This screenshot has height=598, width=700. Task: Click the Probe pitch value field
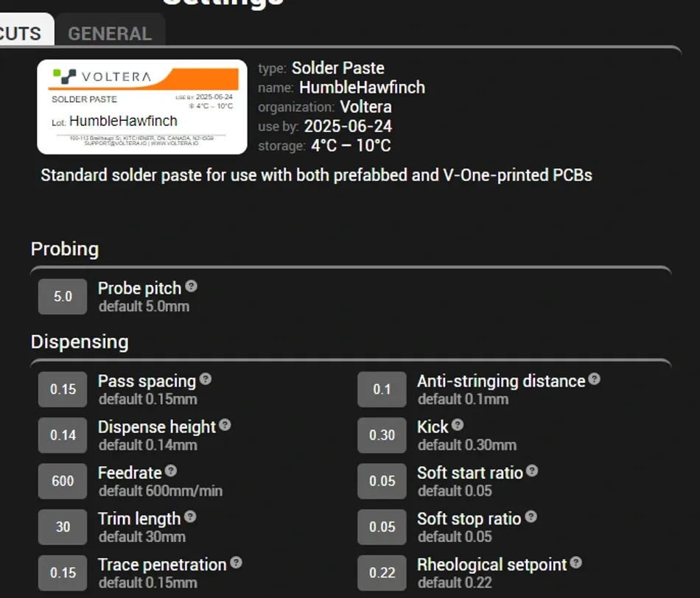tap(63, 297)
